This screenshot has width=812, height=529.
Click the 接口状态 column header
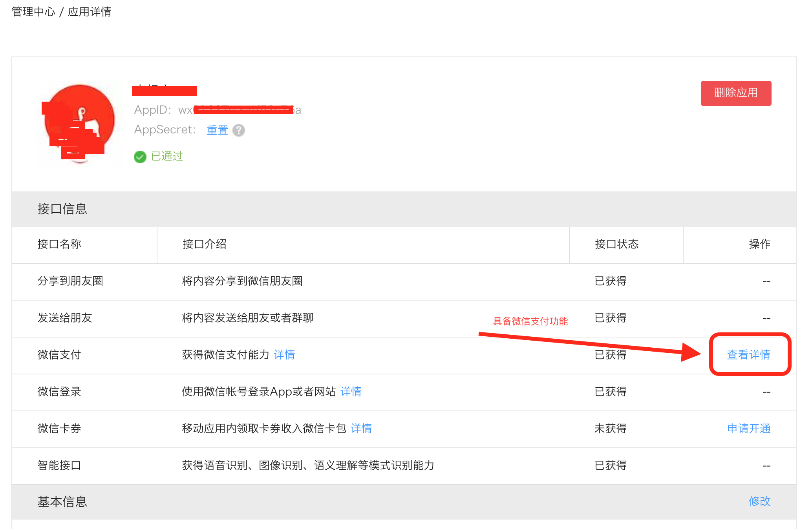(x=616, y=244)
